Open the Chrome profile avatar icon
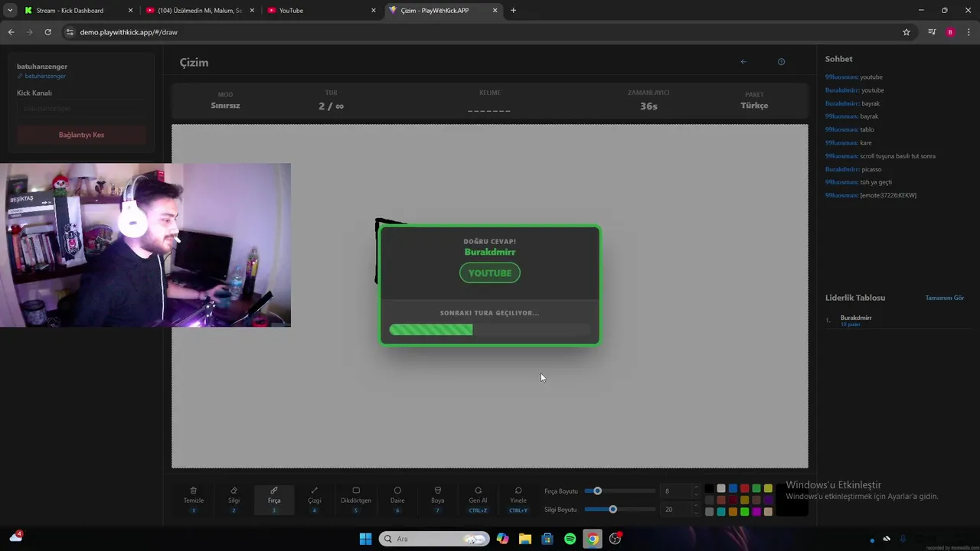The image size is (980, 551). click(950, 32)
